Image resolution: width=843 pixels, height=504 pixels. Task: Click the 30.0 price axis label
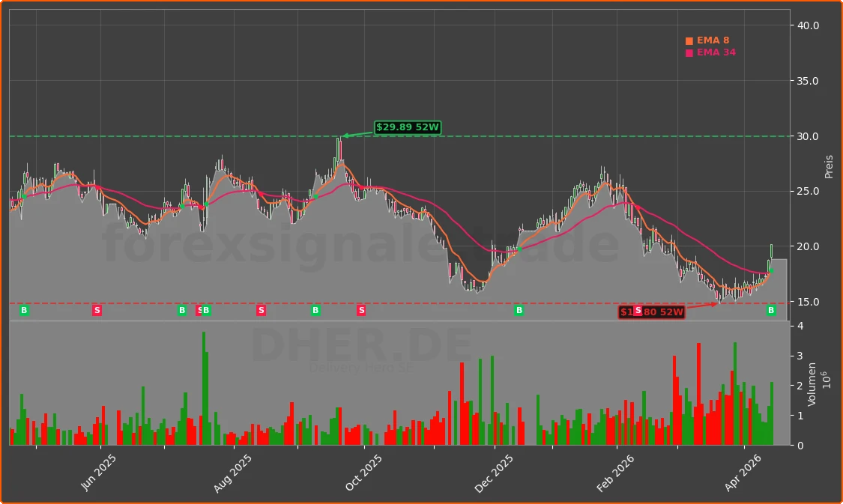808,136
